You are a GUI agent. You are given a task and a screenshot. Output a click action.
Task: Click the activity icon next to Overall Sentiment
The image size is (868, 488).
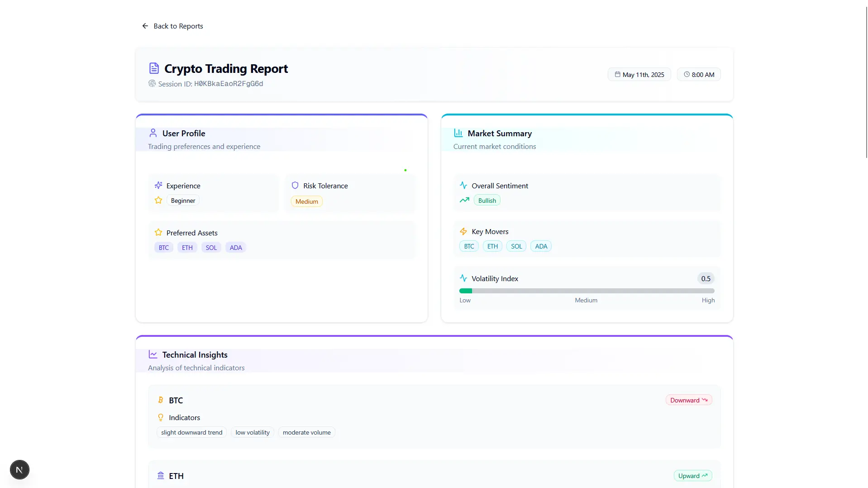point(463,185)
